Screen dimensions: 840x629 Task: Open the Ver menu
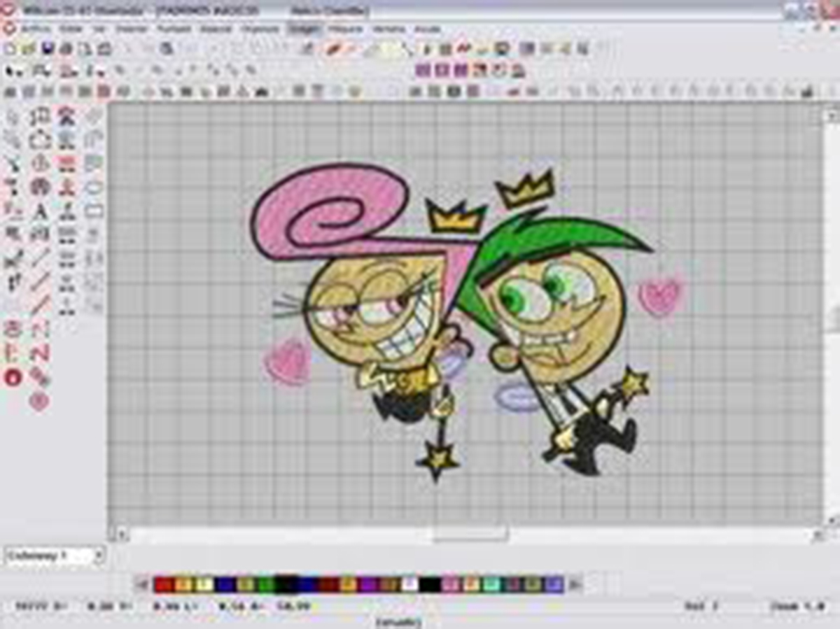99,29
